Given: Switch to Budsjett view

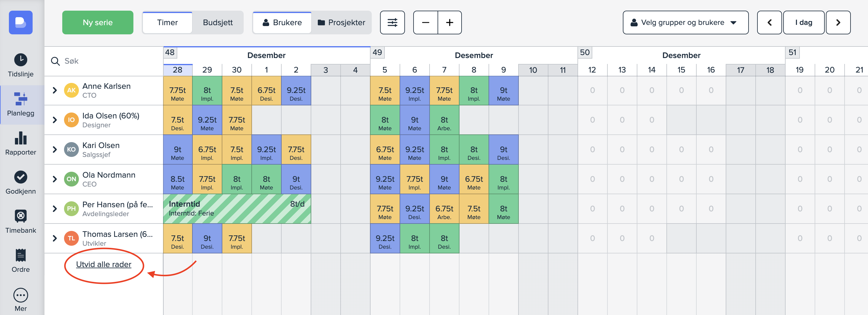Looking at the screenshot, I should click(x=218, y=22).
